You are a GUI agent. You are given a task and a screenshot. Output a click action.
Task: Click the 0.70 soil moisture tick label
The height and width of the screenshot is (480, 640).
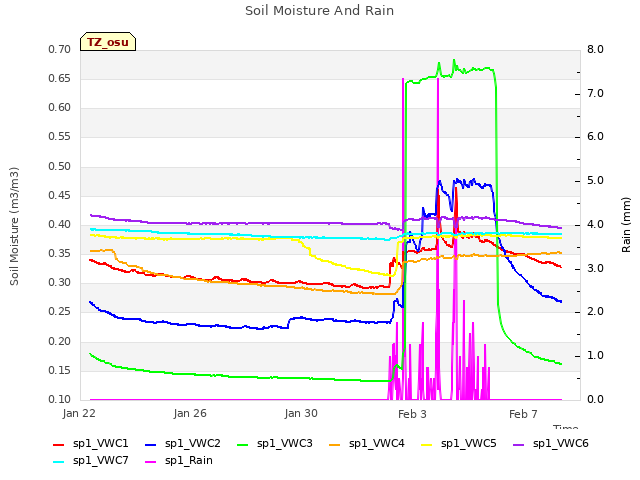pyautogui.click(x=60, y=49)
